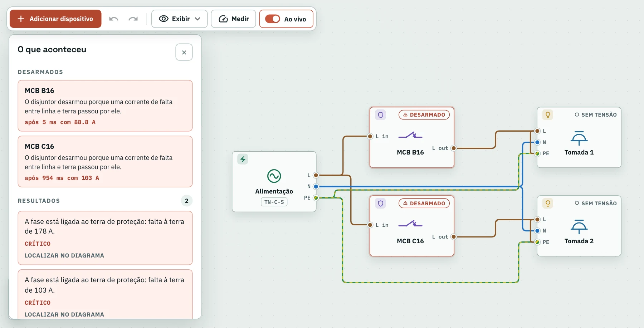Click the N terminal on Alimentação
The width and height of the screenshot is (644, 328).
point(316,186)
